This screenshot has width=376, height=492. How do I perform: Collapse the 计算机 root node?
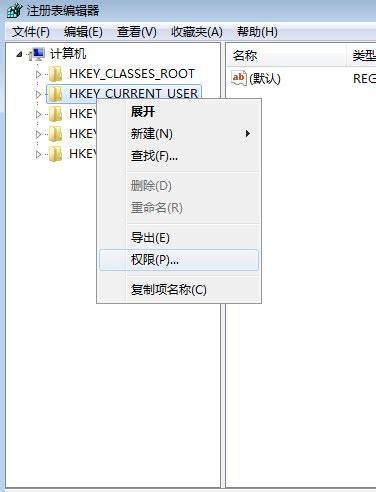[x=19, y=54]
